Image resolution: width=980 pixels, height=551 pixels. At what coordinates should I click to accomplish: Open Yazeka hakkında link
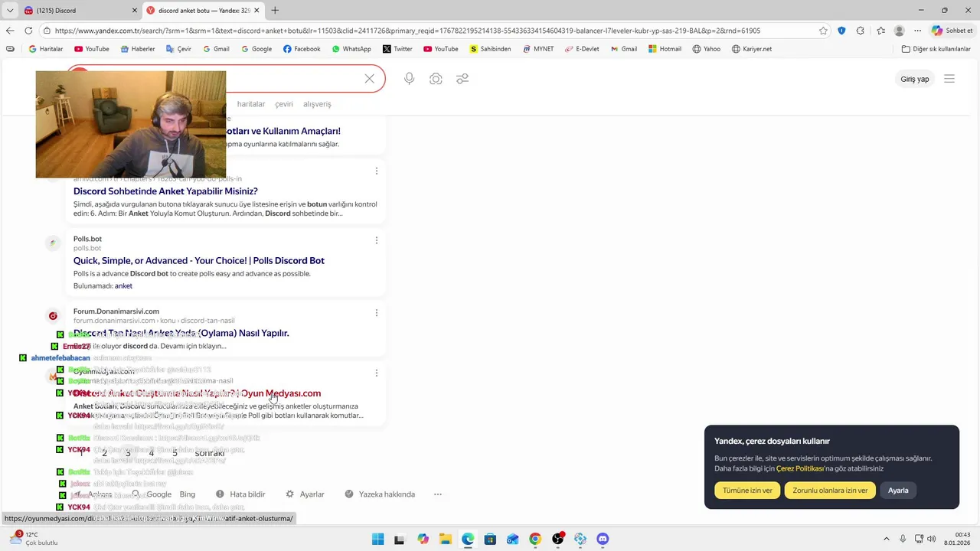tap(380, 494)
